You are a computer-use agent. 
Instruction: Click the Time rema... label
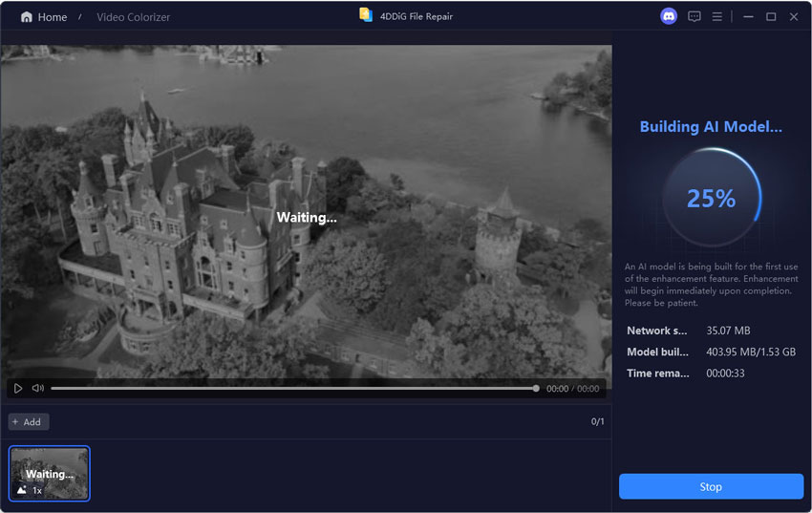(657, 374)
